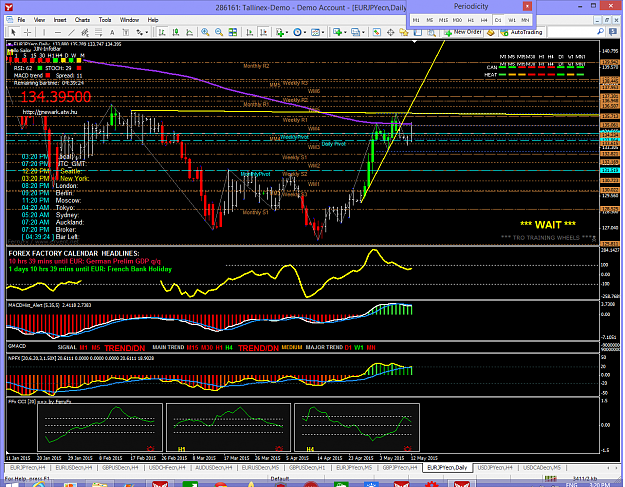This screenshot has width=625, height=487.
Task: Open MetaTrader system menu icon
Action: coord(9,7)
